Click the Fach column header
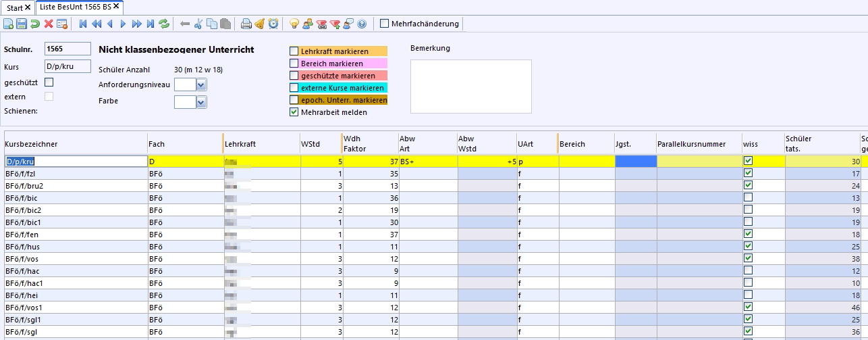 pos(185,144)
